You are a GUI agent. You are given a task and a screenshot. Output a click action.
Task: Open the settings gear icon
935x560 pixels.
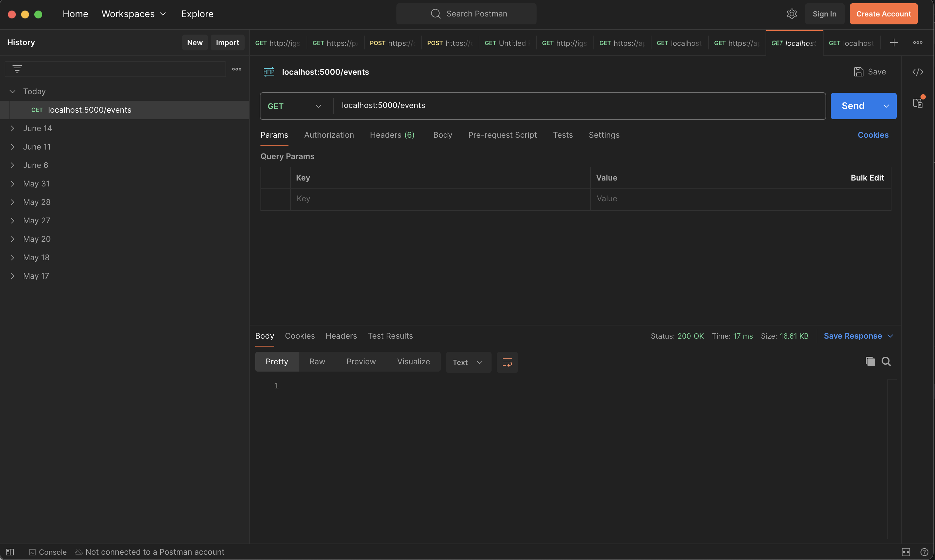coord(792,14)
